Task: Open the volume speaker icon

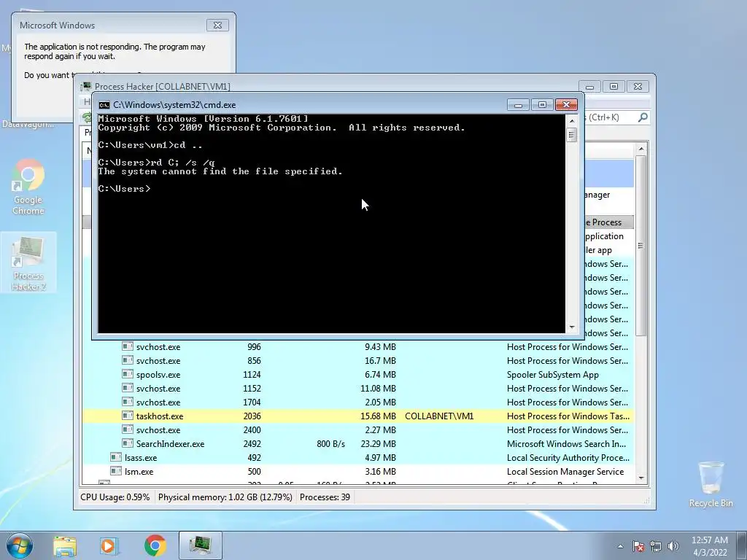Action: point(673,546)
